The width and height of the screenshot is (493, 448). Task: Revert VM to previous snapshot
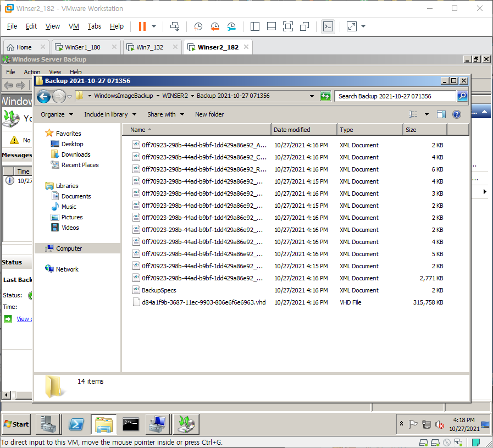tap(215, 26)
